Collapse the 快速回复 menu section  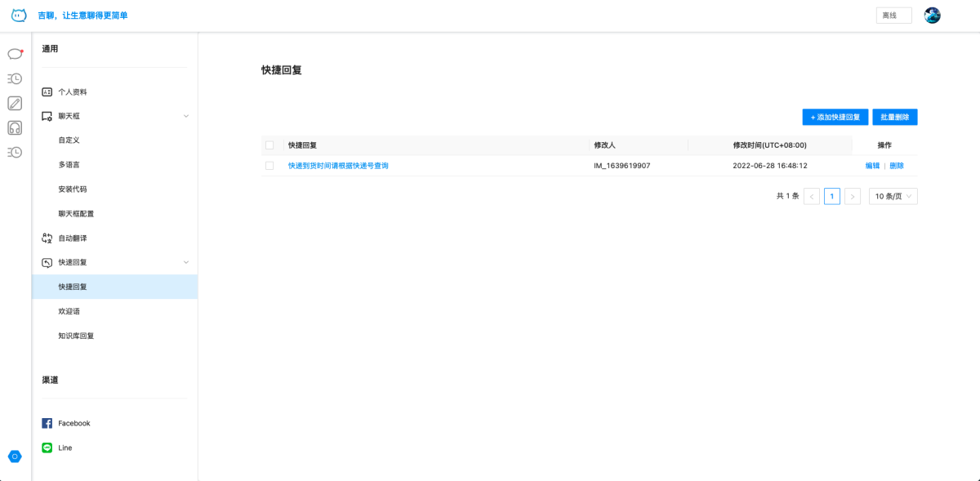click(x=185, y=262)
